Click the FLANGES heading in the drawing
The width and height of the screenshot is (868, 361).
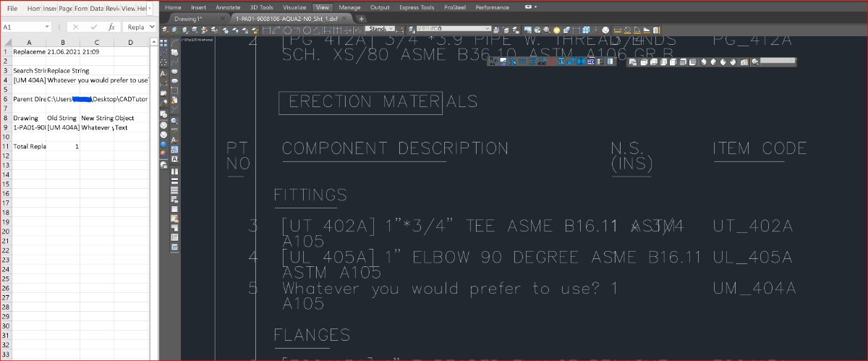click(312, 335)
